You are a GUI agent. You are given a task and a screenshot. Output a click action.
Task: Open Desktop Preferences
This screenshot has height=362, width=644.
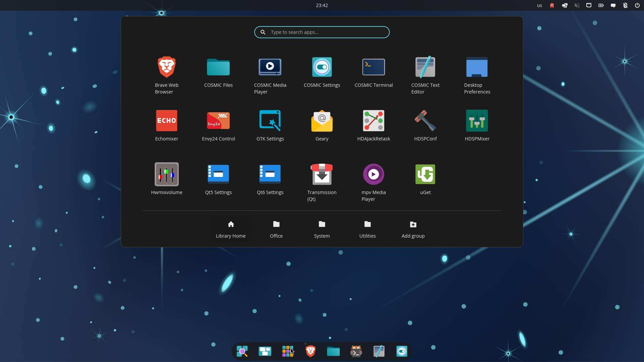[x=477, y=75]
